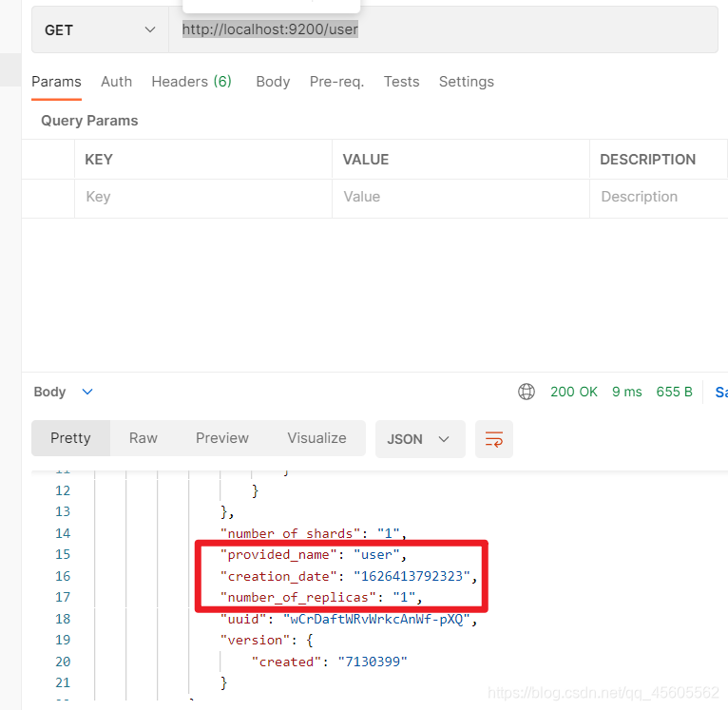Image resolution: width=728 pixels, height=710 pixels.
Task: Click the "created": "7130399" line
Action: [329, 662]
